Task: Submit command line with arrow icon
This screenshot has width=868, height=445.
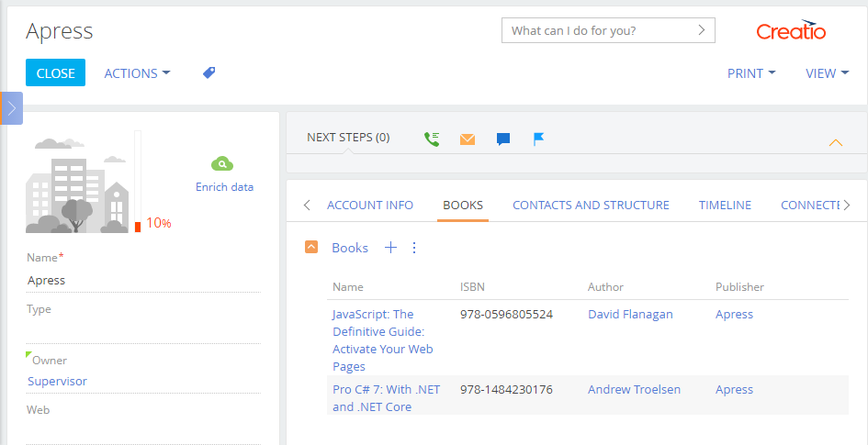Action: [702, 30]
